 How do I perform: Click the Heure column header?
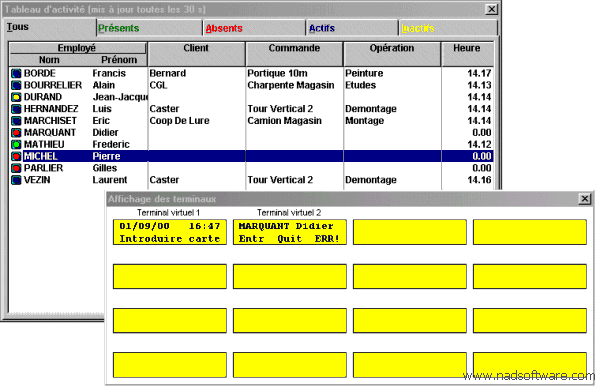(467, 54)
